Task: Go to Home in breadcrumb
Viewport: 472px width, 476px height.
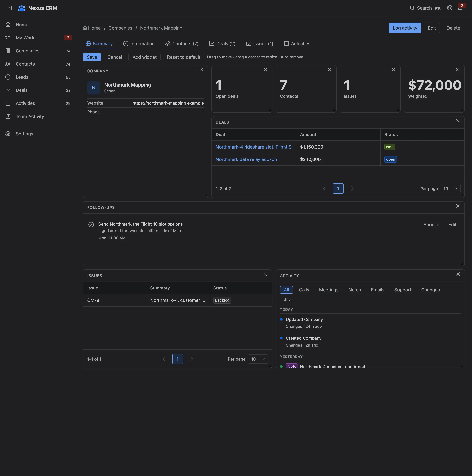Action: pos(92,28)
